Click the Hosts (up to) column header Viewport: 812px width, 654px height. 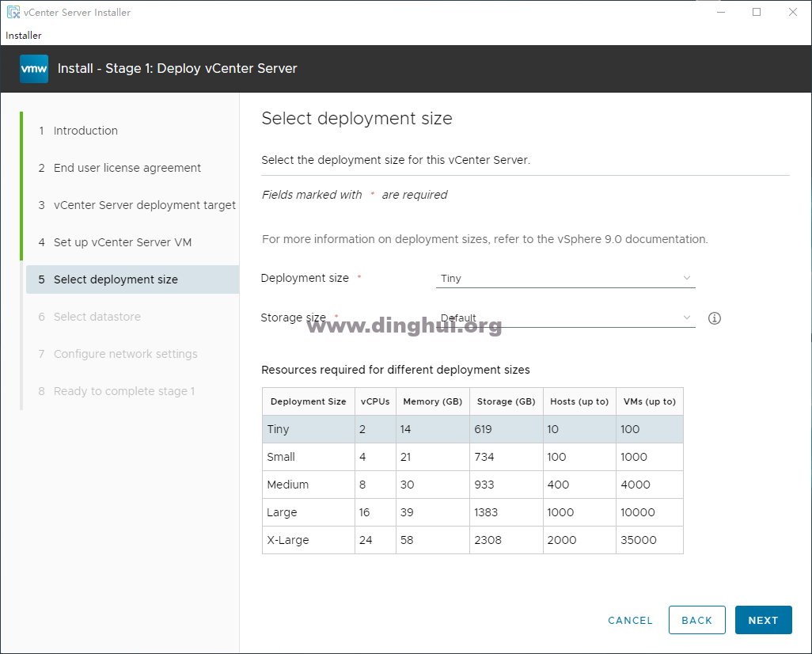579,401
